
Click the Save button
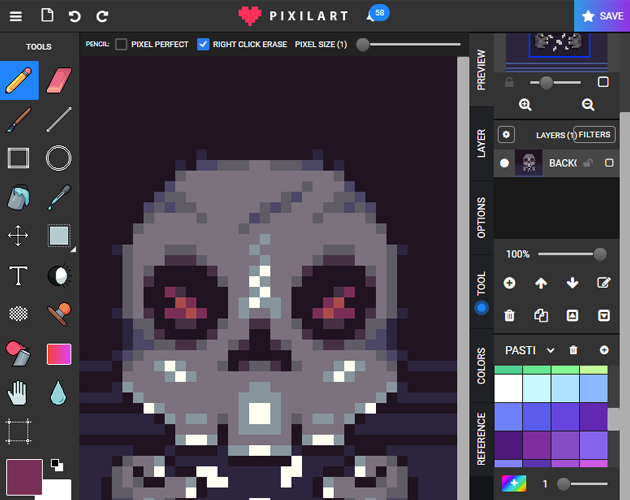(x=602, y=16)
